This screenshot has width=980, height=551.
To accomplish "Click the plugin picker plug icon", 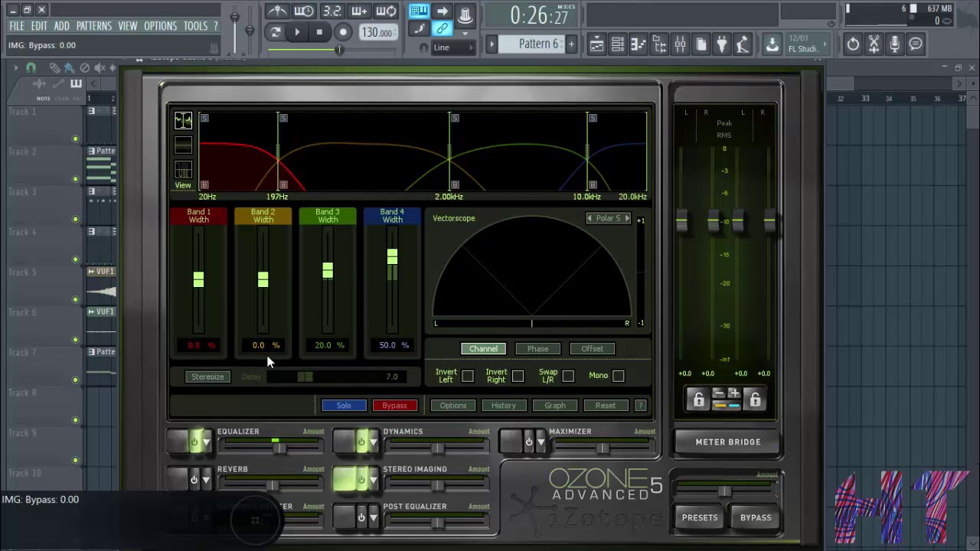I will [x=721, y=44].
